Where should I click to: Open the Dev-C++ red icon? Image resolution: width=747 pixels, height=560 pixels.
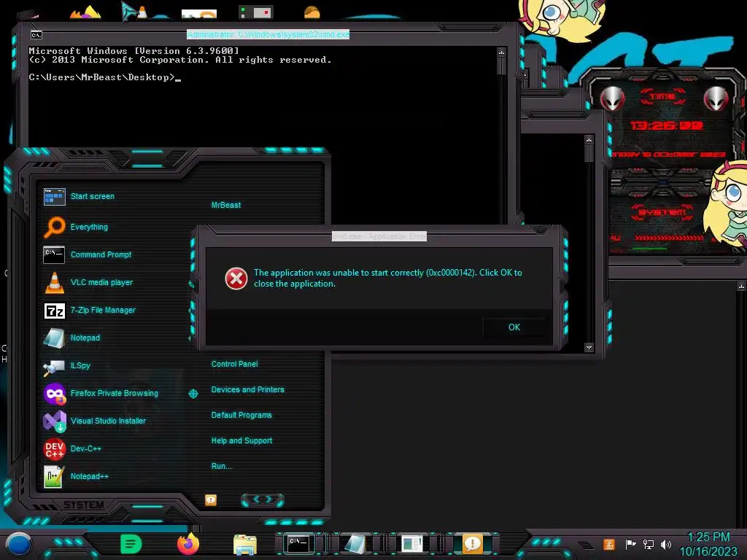[54, 448]
